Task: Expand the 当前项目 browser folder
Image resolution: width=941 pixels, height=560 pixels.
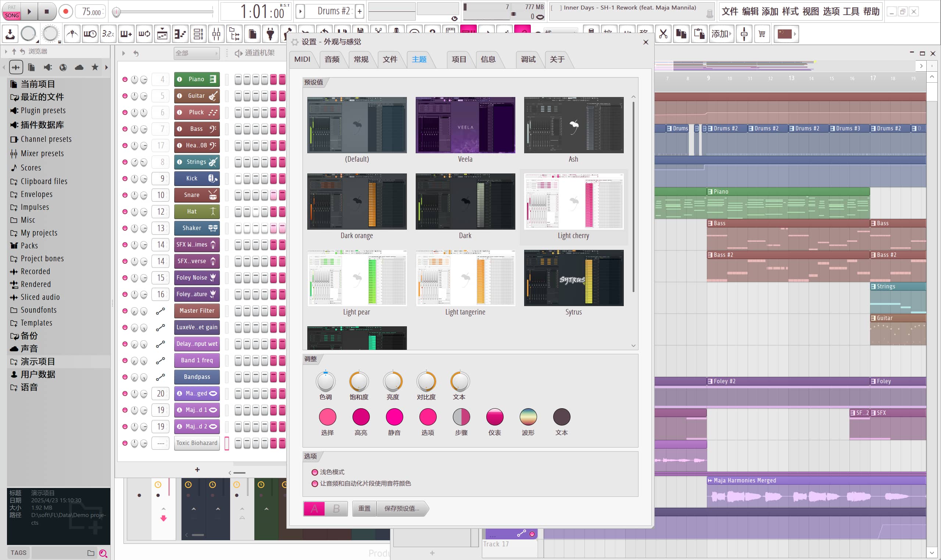Action: pos(37,84)
